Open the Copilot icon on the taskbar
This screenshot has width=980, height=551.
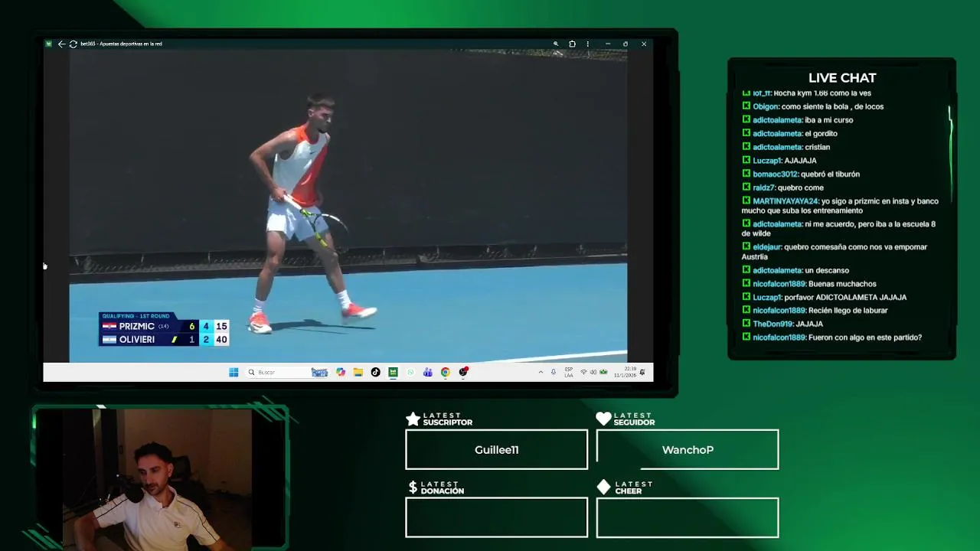[341, 372]
